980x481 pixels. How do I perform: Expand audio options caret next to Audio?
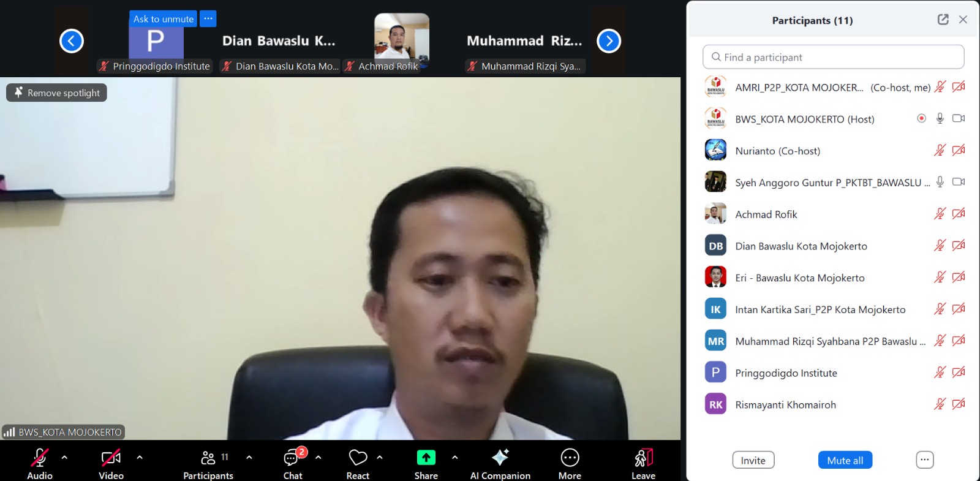(64, 457)
